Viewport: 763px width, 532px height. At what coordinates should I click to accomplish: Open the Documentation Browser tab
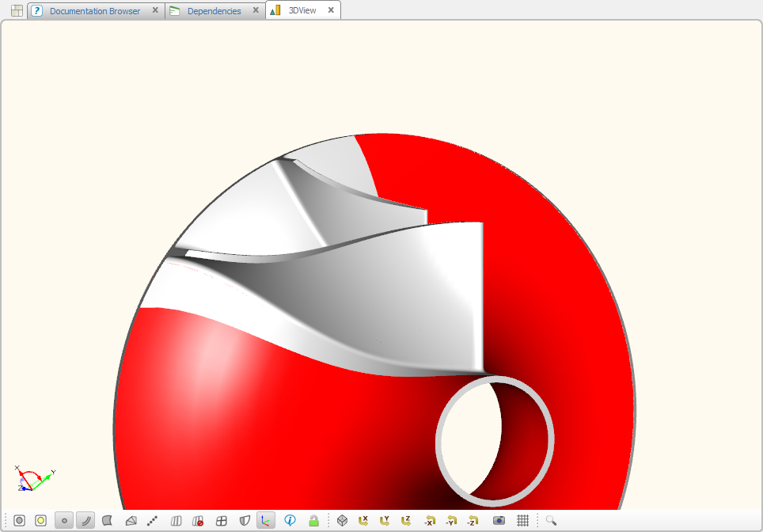95,11
